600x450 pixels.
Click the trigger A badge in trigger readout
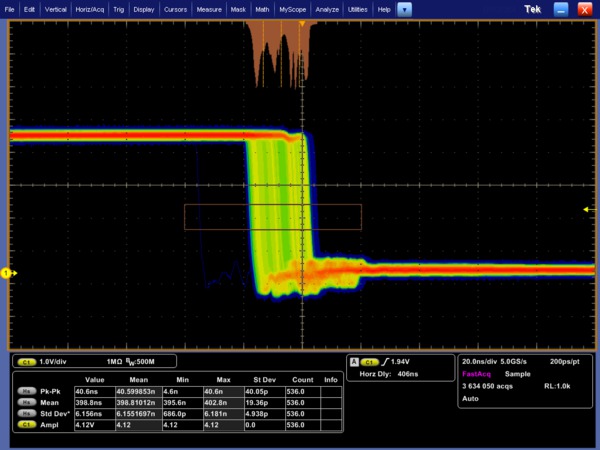point(355,361)
